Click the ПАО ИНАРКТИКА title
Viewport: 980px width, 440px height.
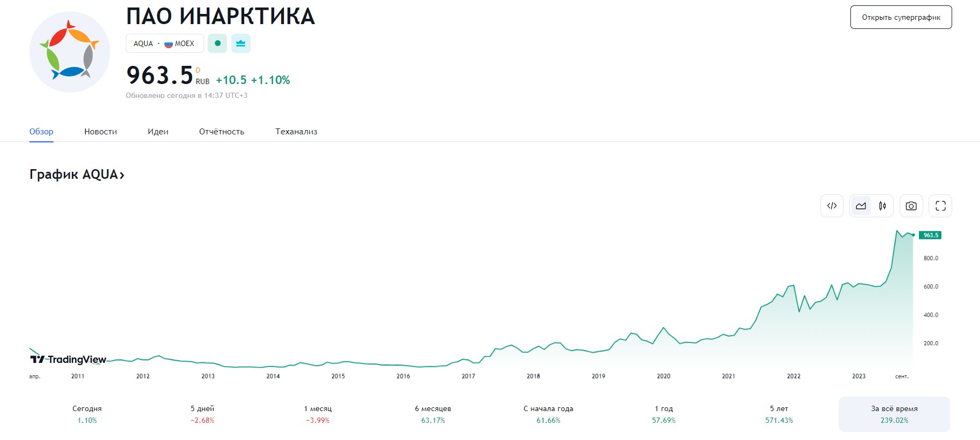pos(221,16)
